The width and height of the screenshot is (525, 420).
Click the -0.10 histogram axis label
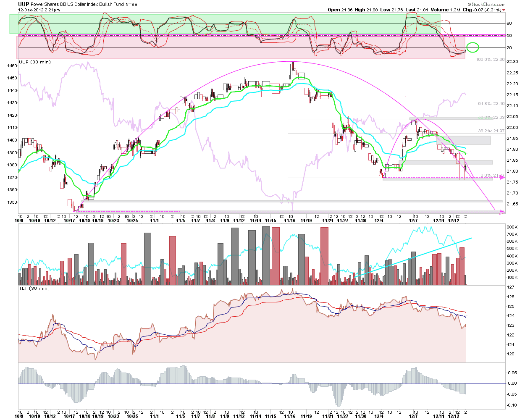tap(511, 405)
